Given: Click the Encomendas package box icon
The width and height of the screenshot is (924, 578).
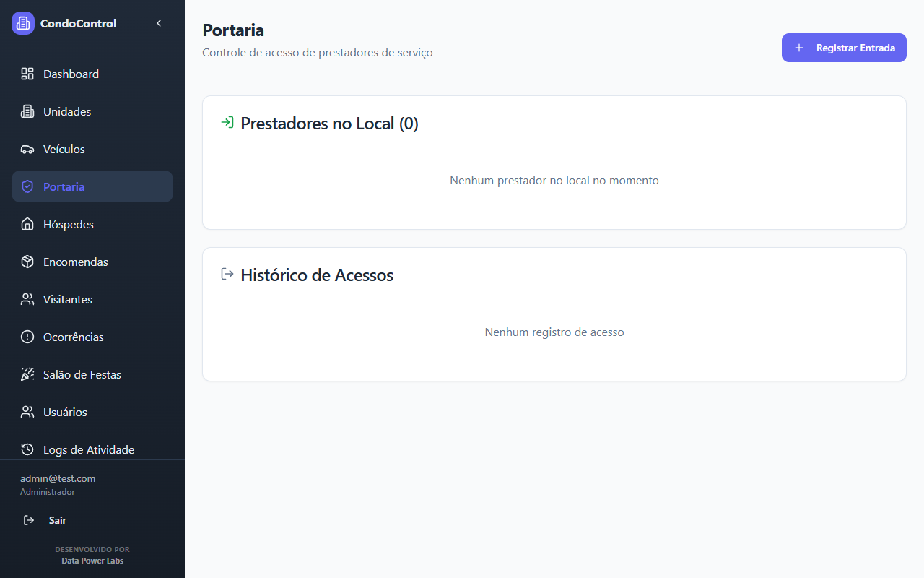Looking at the screenshot, I should [x=27, y=262].
